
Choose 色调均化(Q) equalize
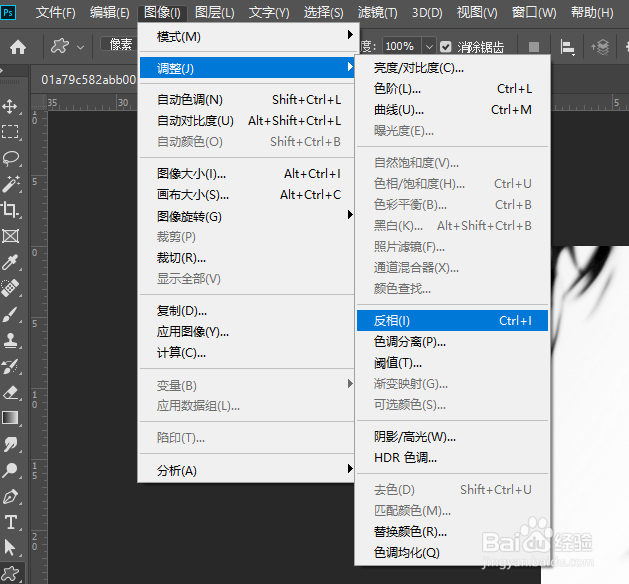coord(452,552)
